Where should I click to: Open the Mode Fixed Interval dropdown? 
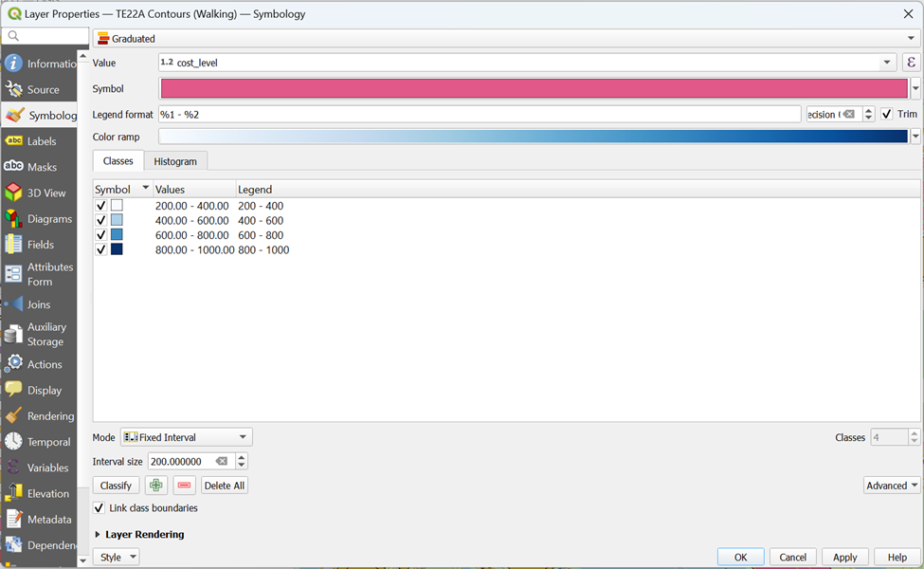186,437
